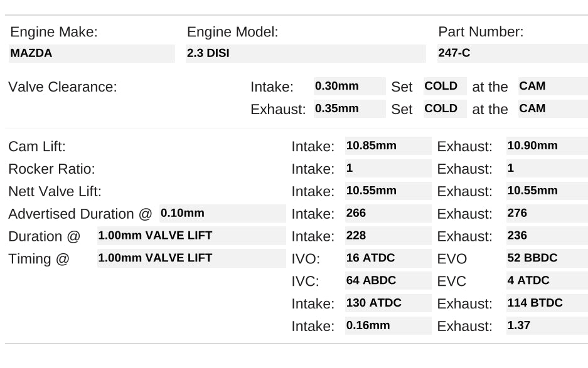This screenshot has height=368, width=588.
Task: Click the Exhaust Nett Valve Lift 10.55mm field
Action: (546, 191)
